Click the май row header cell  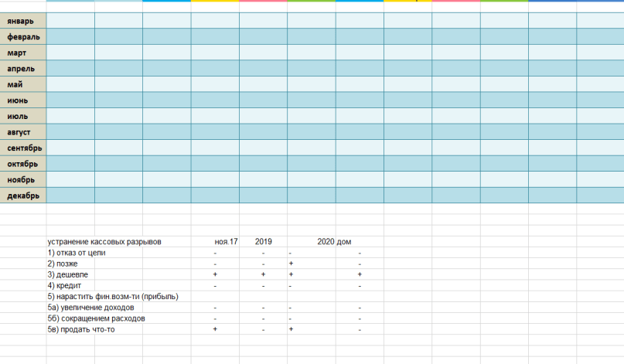[23, 84]
